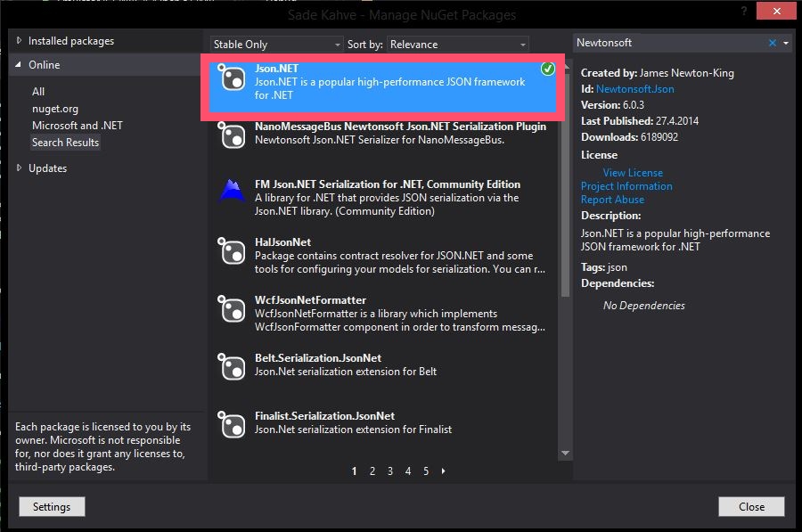Go to page 2 of results

click(x=372, y=471)
